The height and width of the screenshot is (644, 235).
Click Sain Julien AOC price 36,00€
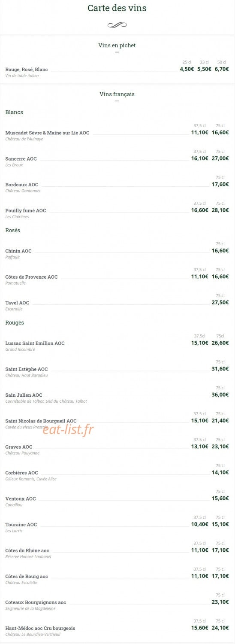coord(220,395)
